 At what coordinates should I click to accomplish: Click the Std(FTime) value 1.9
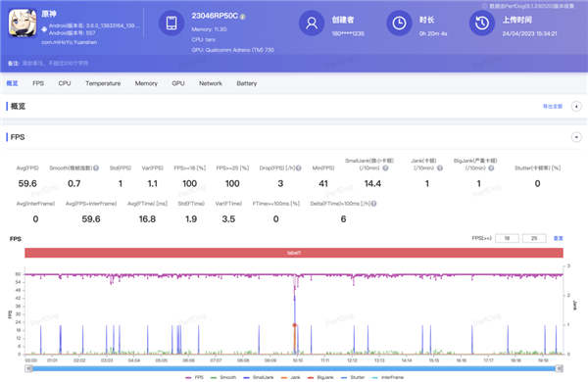[x=191, y=219]
